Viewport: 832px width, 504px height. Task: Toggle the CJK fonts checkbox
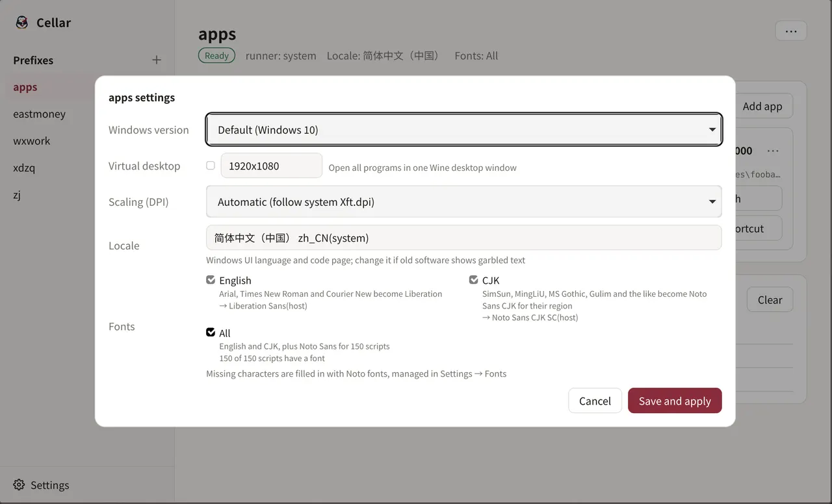click(473, 280)
